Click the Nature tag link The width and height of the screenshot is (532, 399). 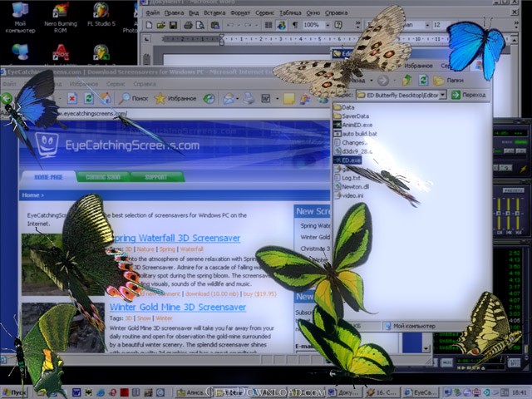pos(145,249)
